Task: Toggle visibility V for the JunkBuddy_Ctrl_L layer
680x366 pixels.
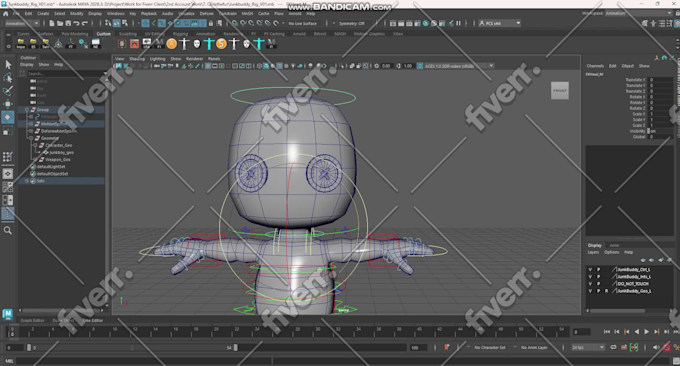Action: (x=590, y=270)
